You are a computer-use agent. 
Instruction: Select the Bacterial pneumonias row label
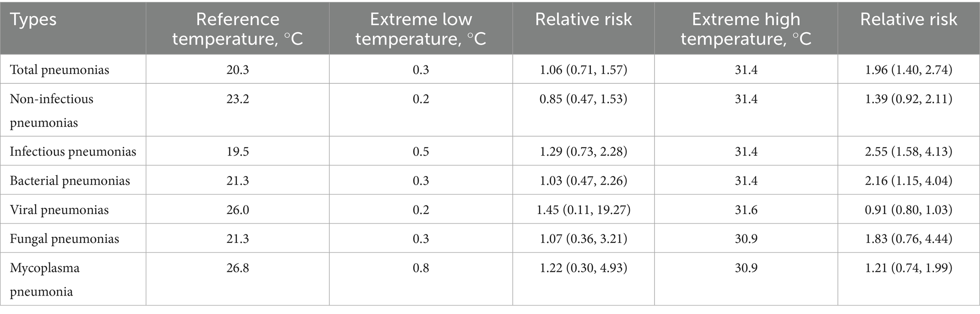pyautogui.click(x=70, y=181)
